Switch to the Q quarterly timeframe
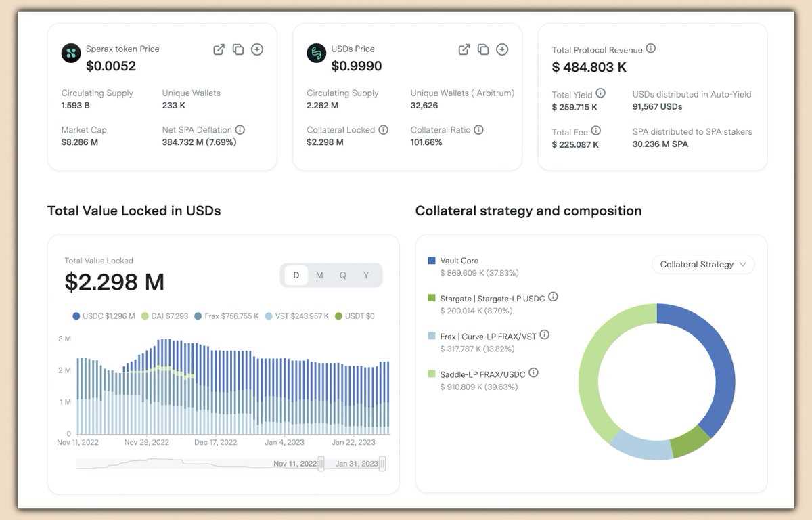The image size is (812, 520). click(x=343, y=276)
